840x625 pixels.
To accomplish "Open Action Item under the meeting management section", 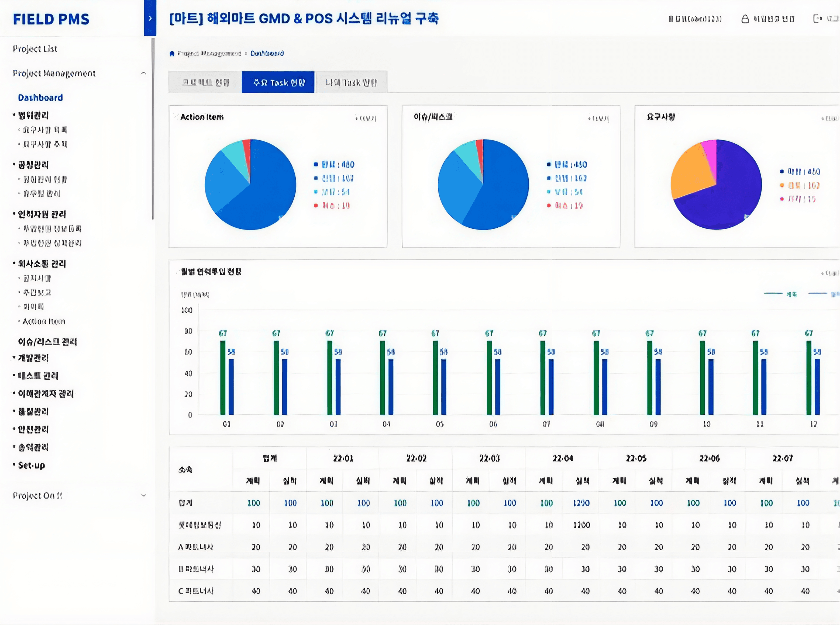I will pos(43,322).
